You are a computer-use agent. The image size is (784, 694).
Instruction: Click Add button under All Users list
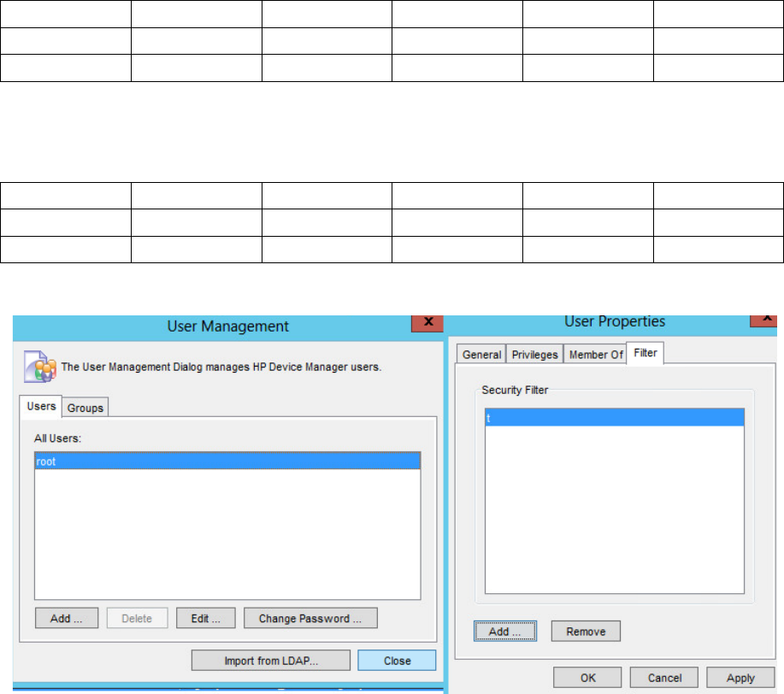(x=67, y=618)
